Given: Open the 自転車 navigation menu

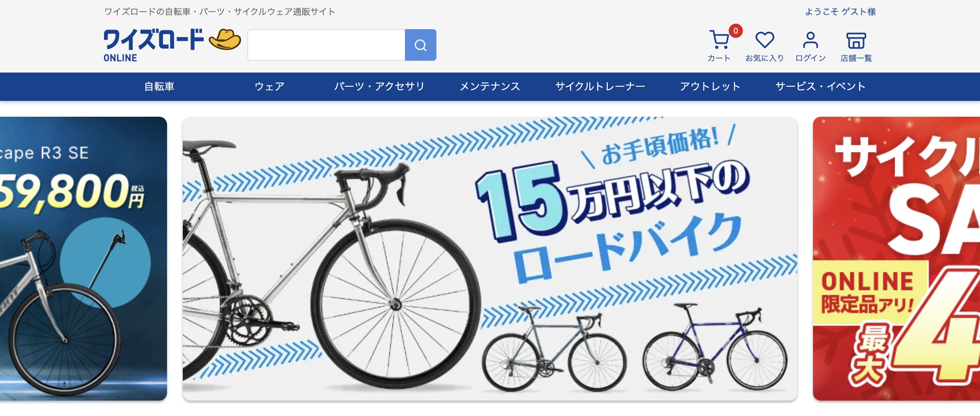Looking at the screenshot, I should [159, 86].
